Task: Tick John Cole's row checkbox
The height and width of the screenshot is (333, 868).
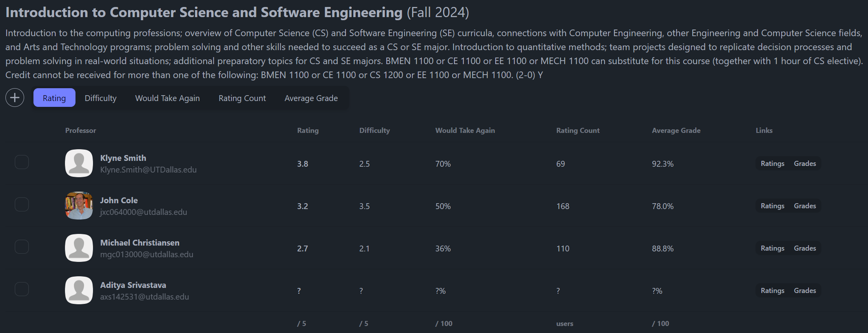Action: tap(22, 204)
